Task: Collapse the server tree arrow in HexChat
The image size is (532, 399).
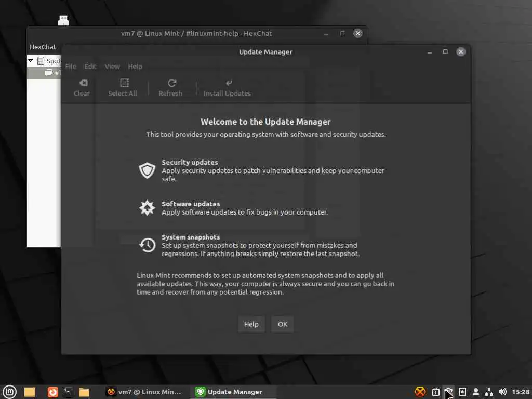Action: coord(31,60)
